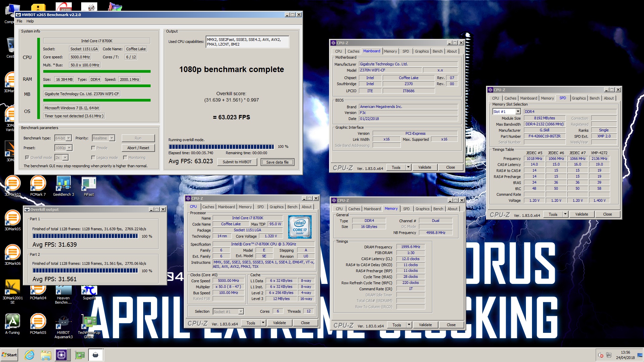Open the SuperPi desktop shortcut
644x362 pixels.
89,293
